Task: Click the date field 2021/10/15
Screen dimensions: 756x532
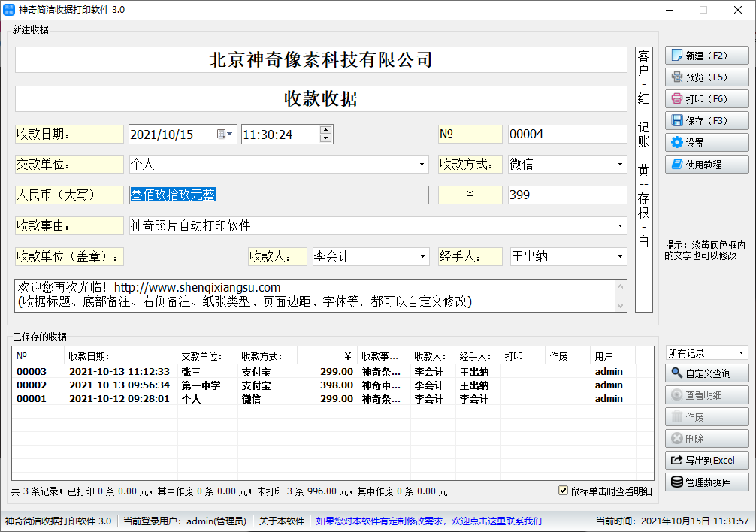Action: [183, 134]
